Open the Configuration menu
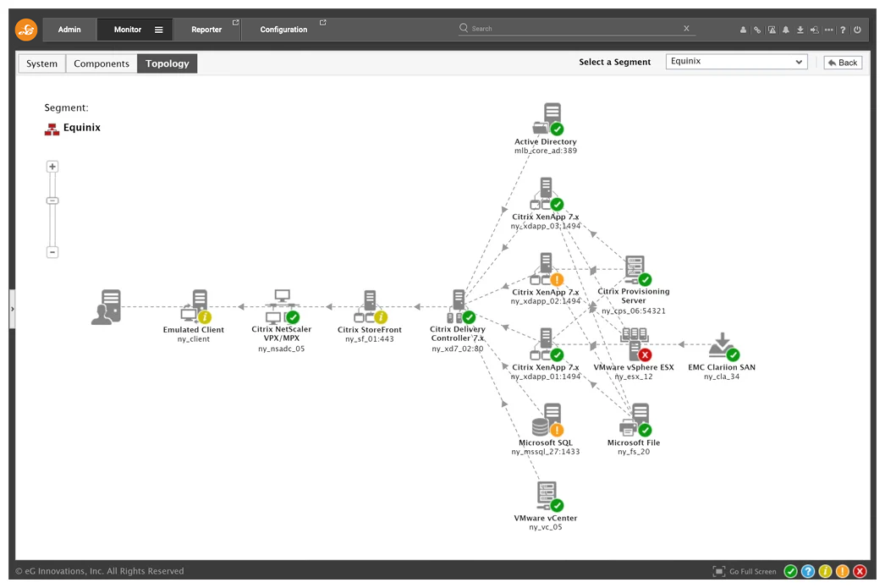 click(x=283, y=30)
